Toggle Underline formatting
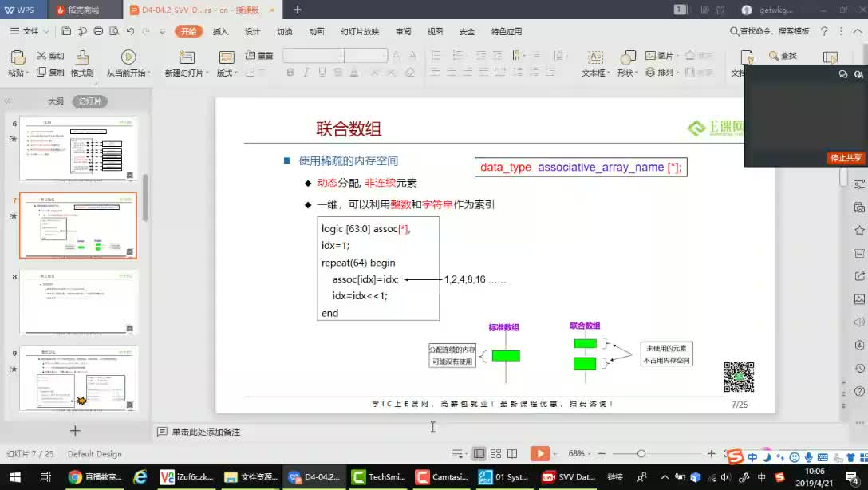Screen dimensions: 868x490 coord(322,72)
